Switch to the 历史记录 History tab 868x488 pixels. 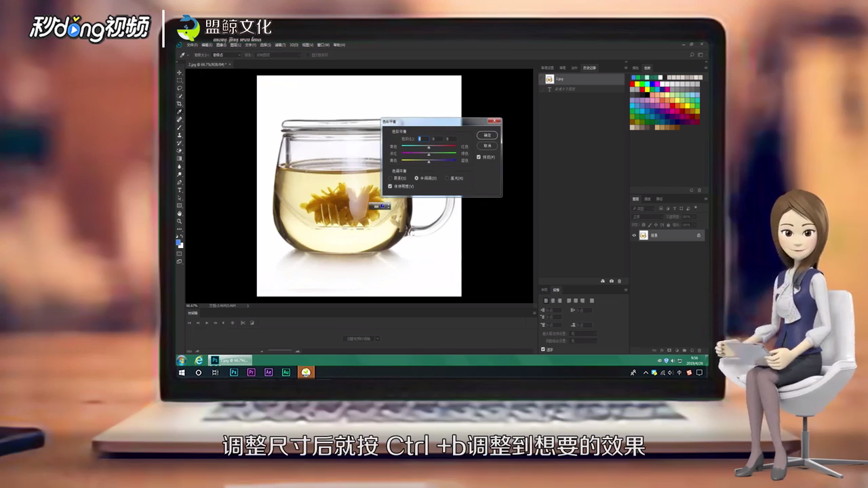pyautogui.click(x=589, y=68)
